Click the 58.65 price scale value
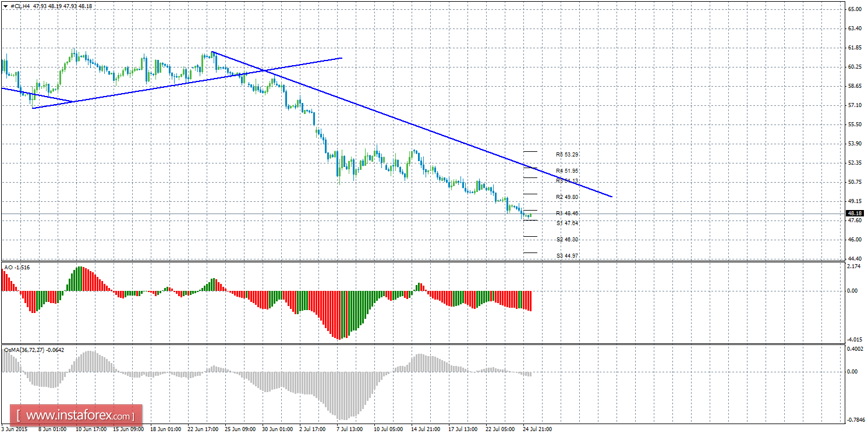Viewport: 868px width, 434px height. (x=855, y=86)
